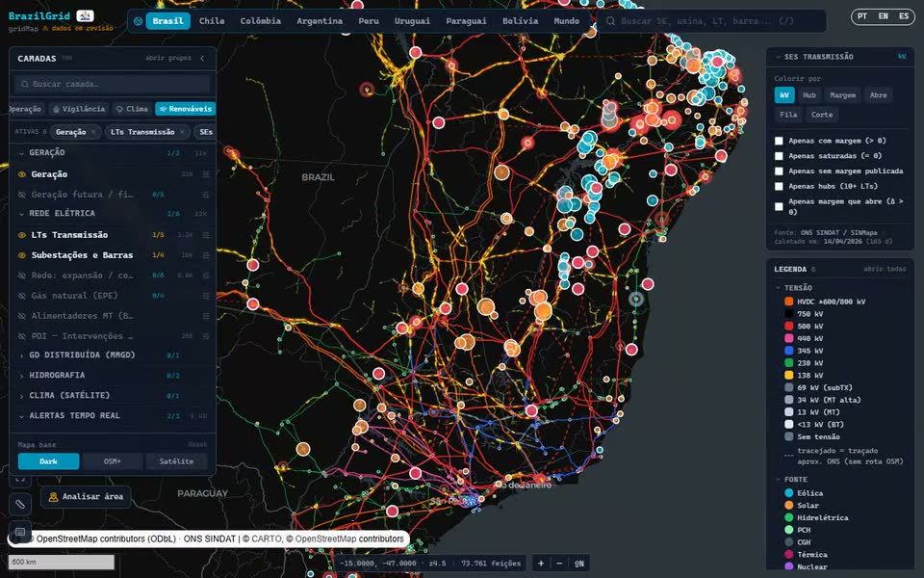Show the Rede: expansão layer eye icon
The width and height of the screenshot is (924, 578).
(22, 276)
